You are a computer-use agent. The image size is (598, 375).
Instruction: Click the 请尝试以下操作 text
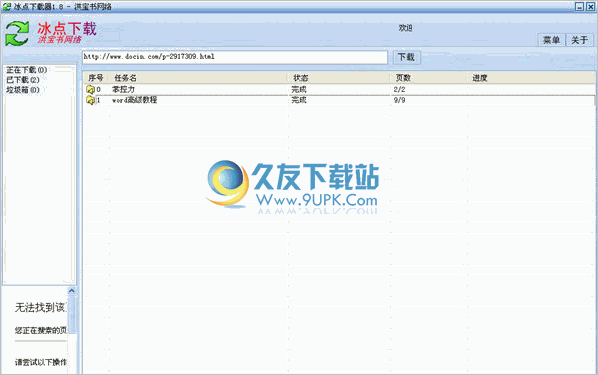(x=41, y=362)
